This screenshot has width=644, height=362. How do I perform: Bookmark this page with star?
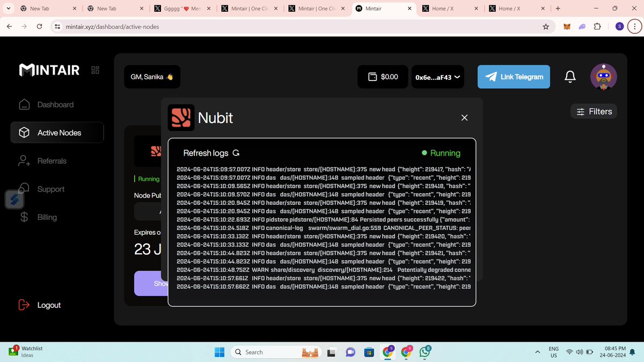click(546, 26)
